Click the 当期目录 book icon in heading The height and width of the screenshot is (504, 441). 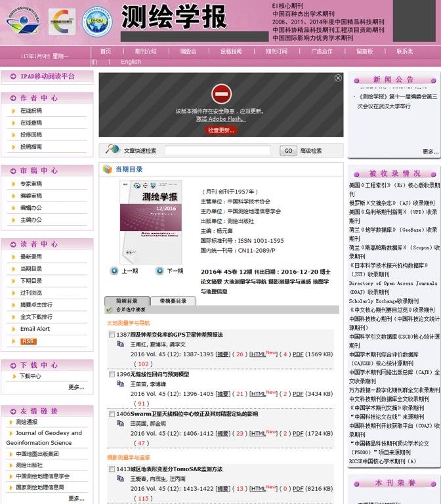107,169
